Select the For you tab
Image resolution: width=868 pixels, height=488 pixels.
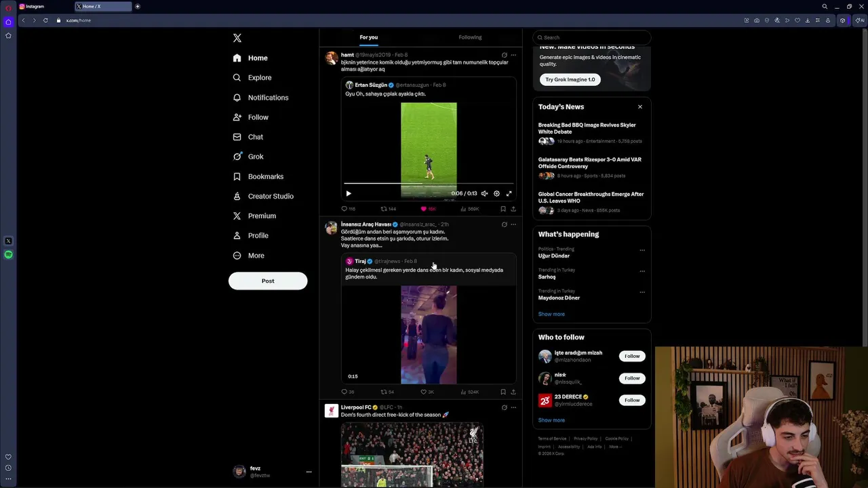click(369, 37)
